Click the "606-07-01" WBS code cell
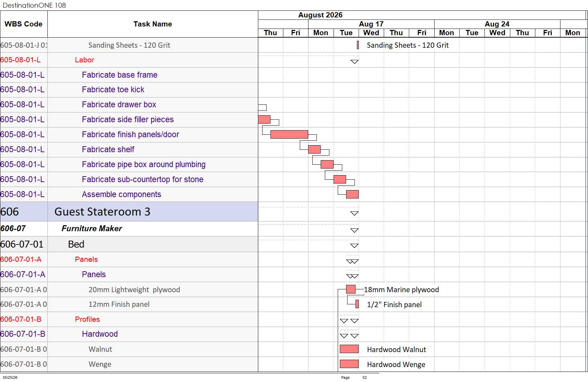This screenshot has height=382, width=588. [x=24, y=244]
